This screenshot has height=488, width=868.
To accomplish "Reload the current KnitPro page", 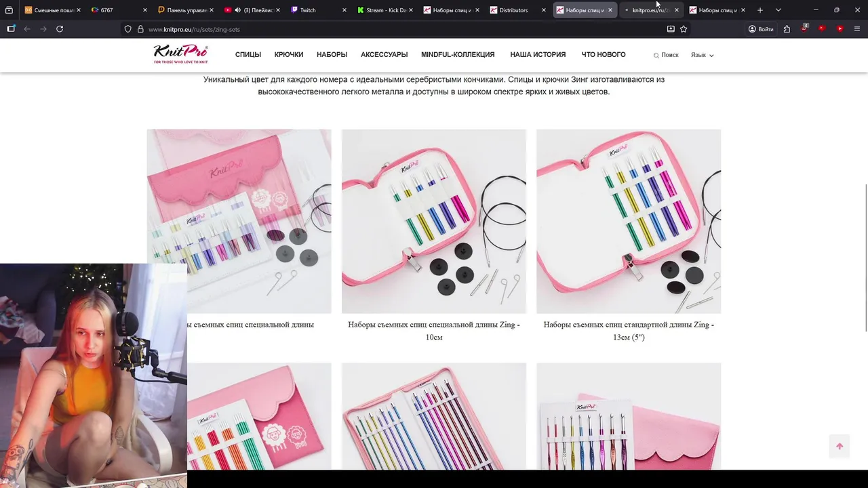I will [x=60, y=29].
